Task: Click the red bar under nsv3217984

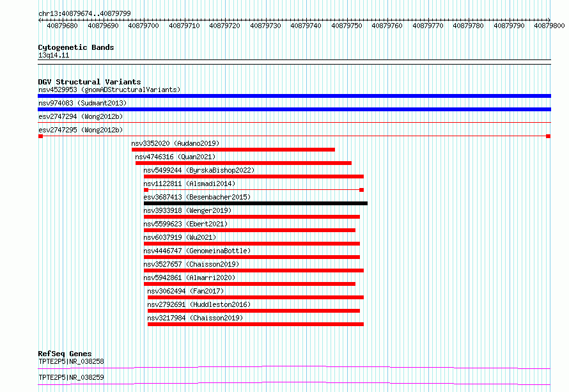Action: tap(256, 324)
